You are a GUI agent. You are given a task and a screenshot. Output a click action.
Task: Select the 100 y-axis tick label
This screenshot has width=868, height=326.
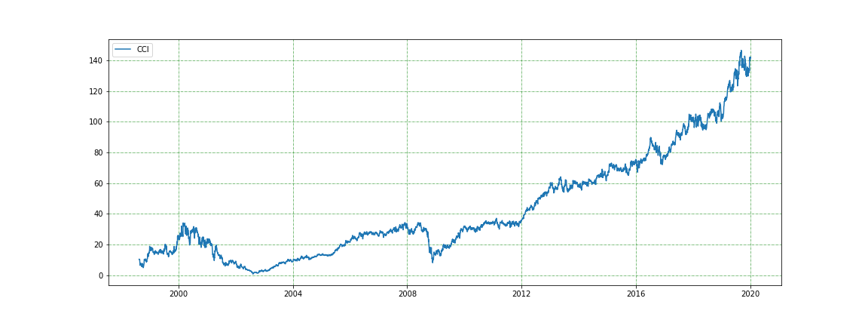pyautogui.click(x=96, y=122)
